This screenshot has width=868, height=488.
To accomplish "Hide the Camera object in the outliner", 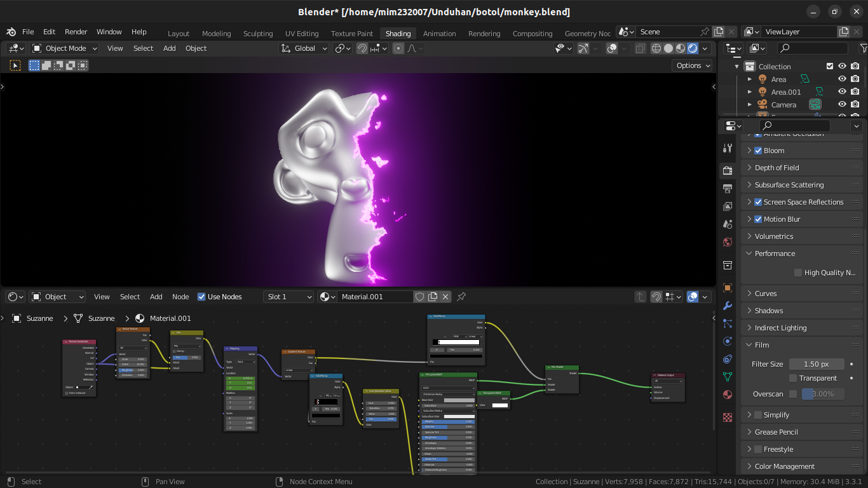I will tap(842, 104).
